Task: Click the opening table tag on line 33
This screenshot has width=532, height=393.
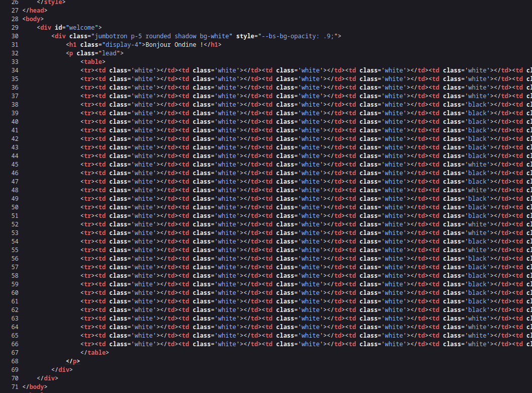Action: [93, 62]
